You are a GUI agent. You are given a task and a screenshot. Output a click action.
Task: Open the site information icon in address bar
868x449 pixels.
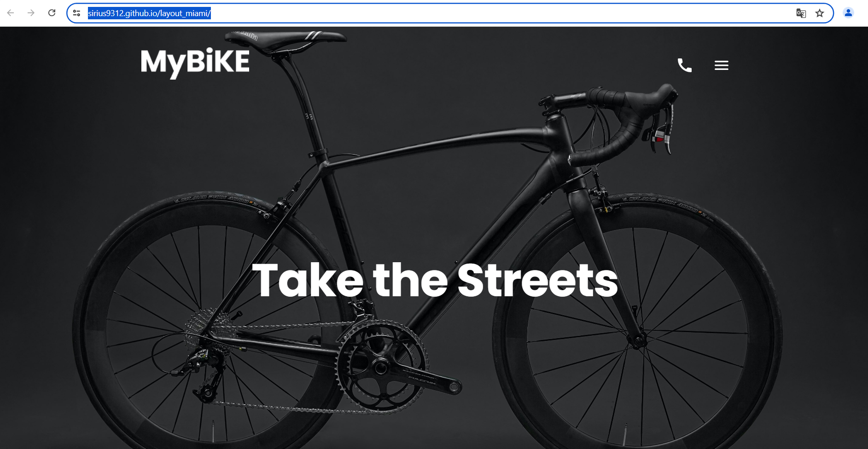coord(77,13)
